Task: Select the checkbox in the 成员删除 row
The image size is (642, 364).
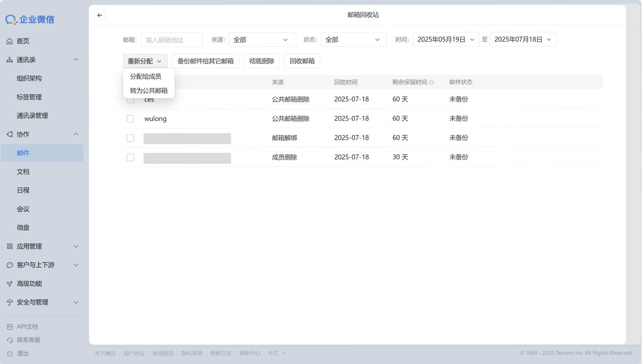Action: 130,157
